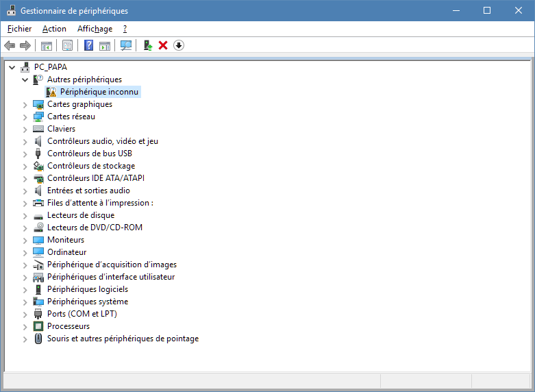Select the PC_PAPA label
Viewport: 535px width, 392px height.
coord(51,67)
